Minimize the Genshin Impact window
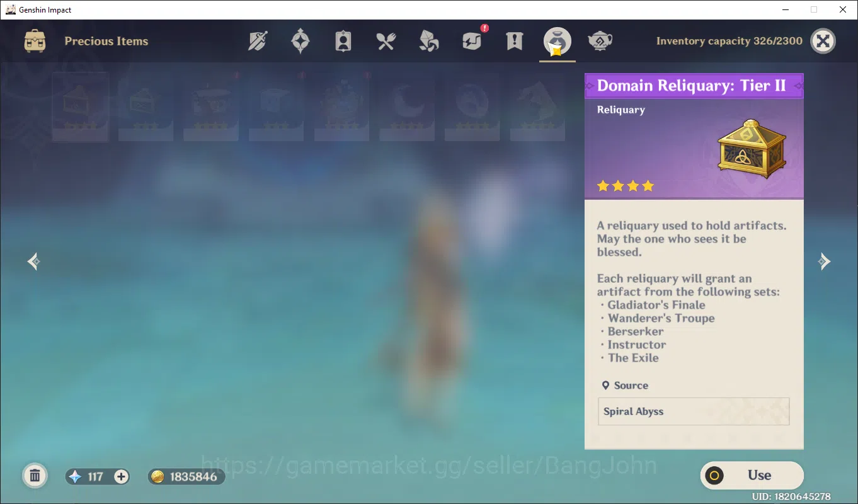The width and height of the screenshot is (858, 504). [786, 9]
